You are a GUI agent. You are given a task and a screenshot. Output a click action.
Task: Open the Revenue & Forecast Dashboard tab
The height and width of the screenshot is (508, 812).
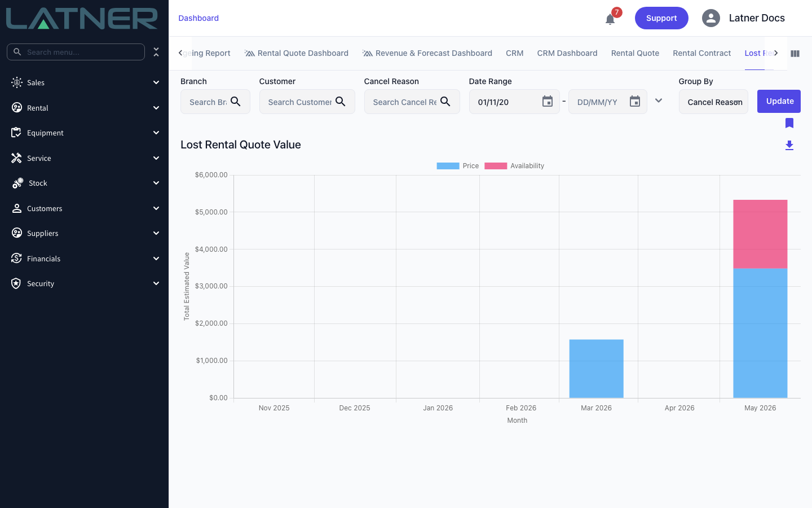(427, 53)
